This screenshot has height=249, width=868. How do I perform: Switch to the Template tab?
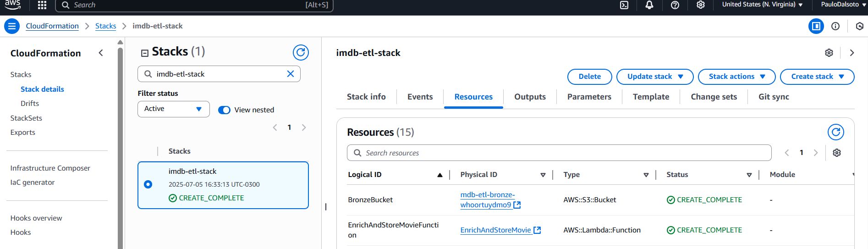(651, 97)
